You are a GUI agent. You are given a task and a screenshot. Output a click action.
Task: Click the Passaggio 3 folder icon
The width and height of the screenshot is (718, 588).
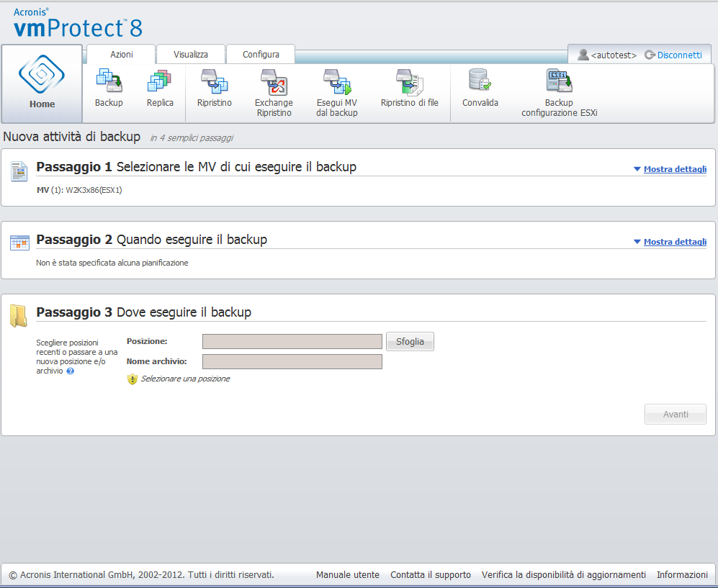[19, 316]
